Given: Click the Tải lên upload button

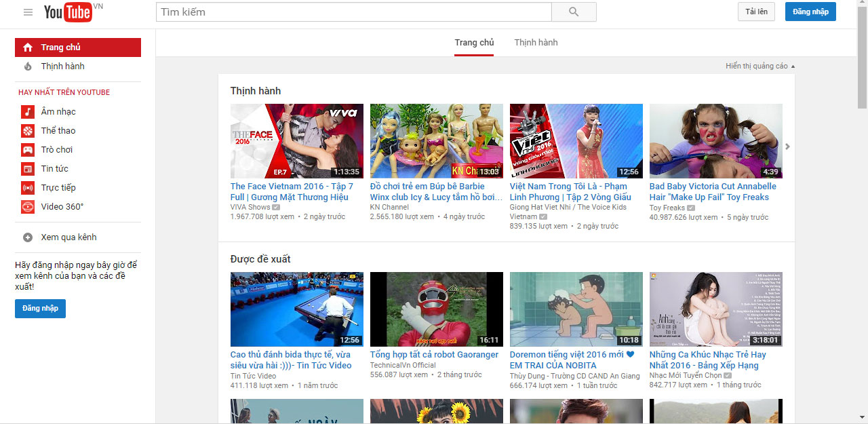Looking at the screenshot, I should pyautogui.click(x=756, y=12).
